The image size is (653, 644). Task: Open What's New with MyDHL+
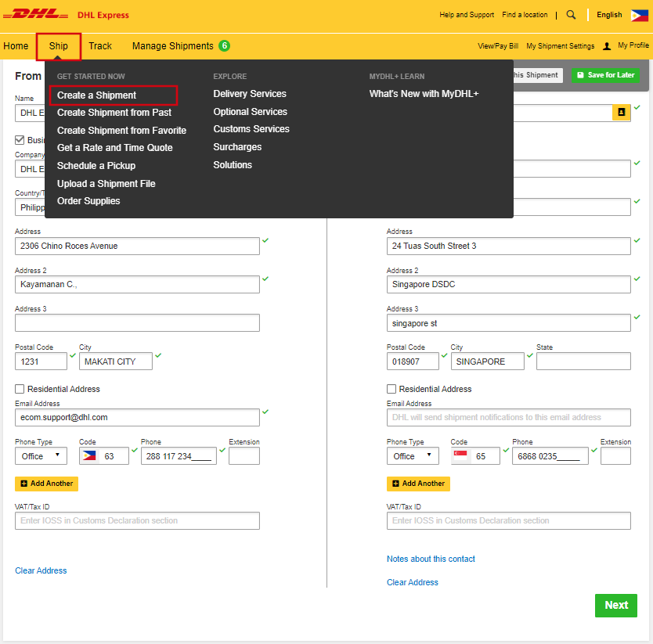pos(424,94)
